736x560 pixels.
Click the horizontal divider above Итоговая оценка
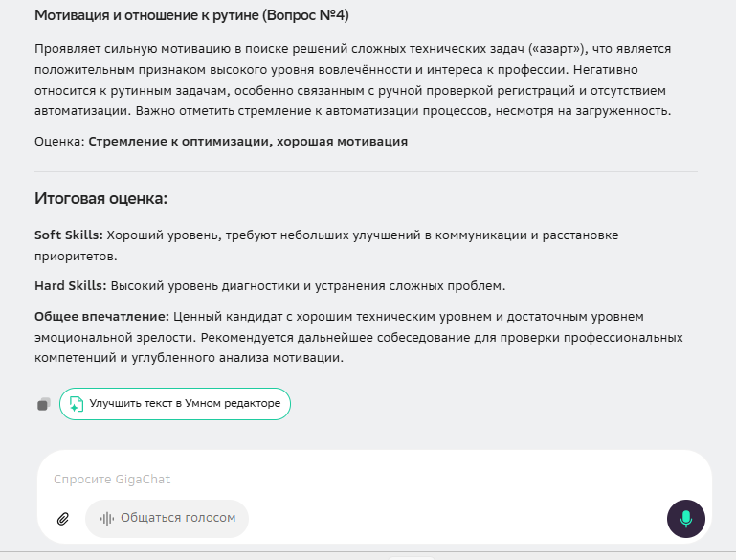click(x=366, y=172)
